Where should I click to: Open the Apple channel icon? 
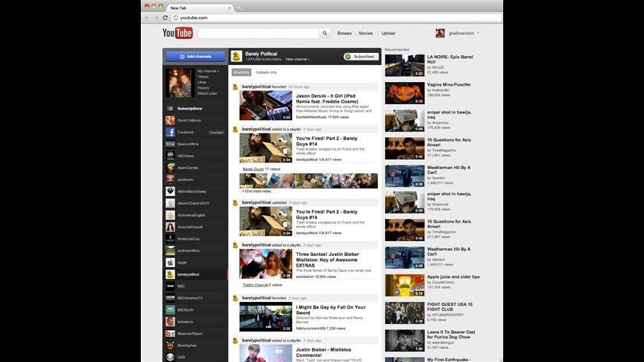point(170,262)
